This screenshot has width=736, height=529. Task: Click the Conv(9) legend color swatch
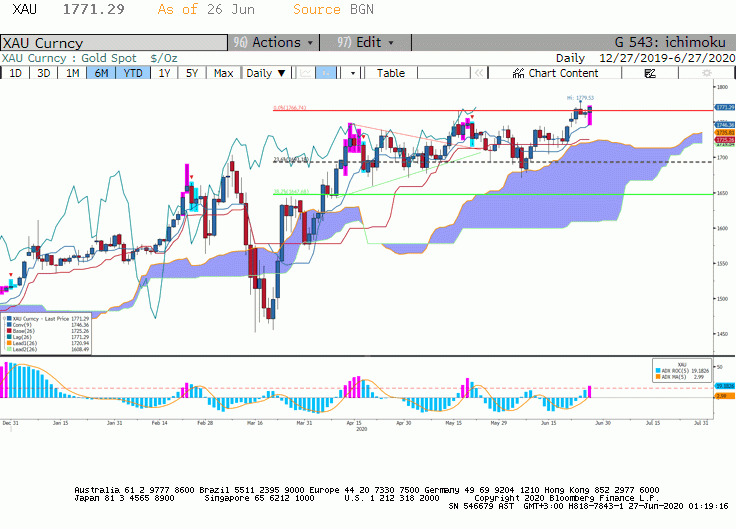9,325
